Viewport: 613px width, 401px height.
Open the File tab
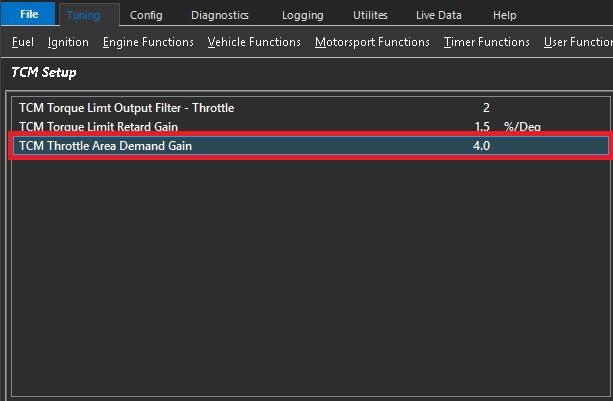click(29, 15)
